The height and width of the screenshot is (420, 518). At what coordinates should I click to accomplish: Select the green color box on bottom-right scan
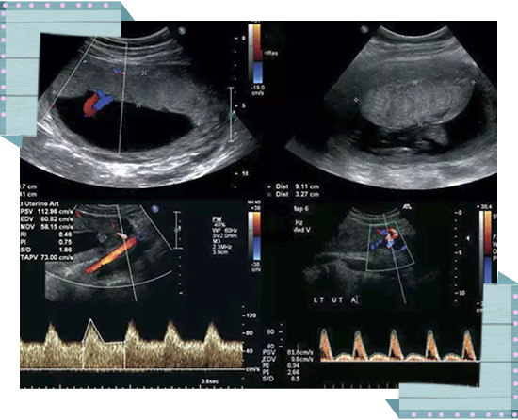coord(390,247)
